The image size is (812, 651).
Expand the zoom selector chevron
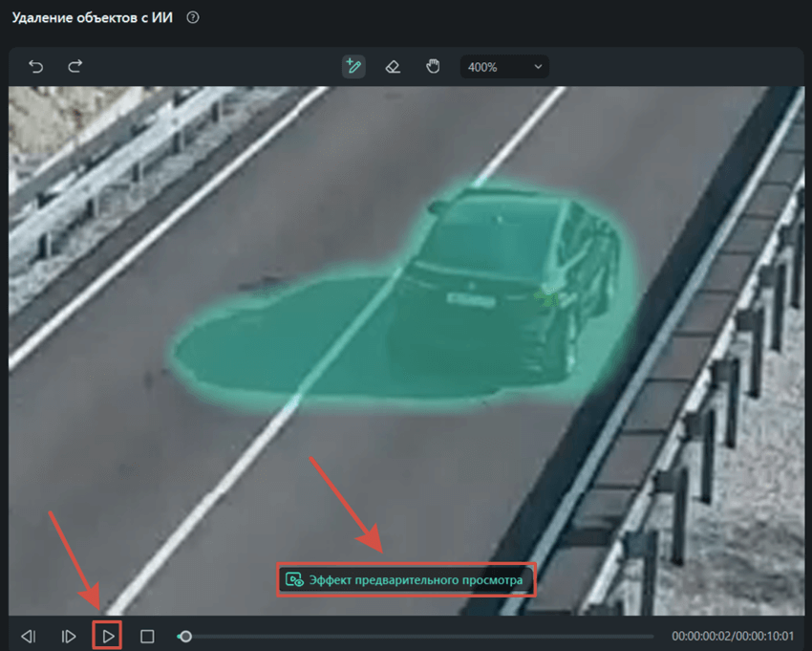pyautogui.click(x=538, y=66)
